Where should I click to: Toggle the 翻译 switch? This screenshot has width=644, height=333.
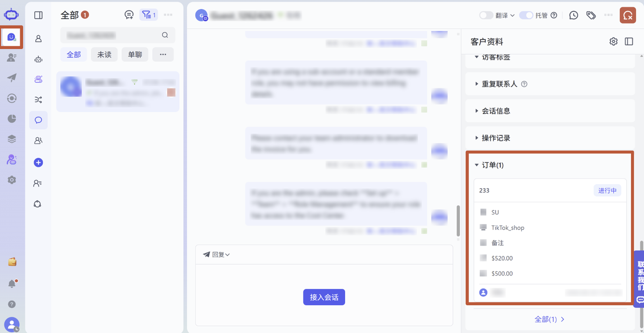coord(486,15)
